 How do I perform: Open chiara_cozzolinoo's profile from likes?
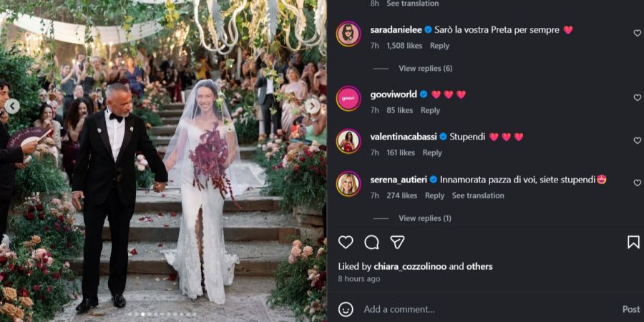point(410,267)
